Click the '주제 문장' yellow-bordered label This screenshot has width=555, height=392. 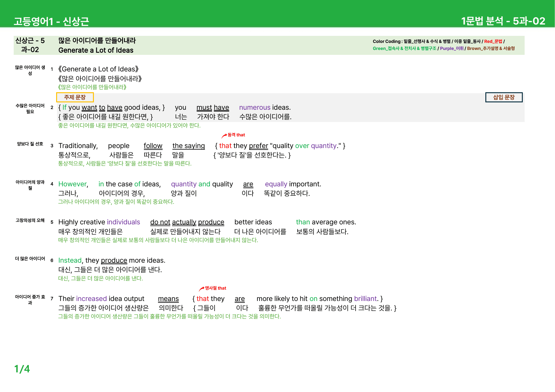pos(75,97)
